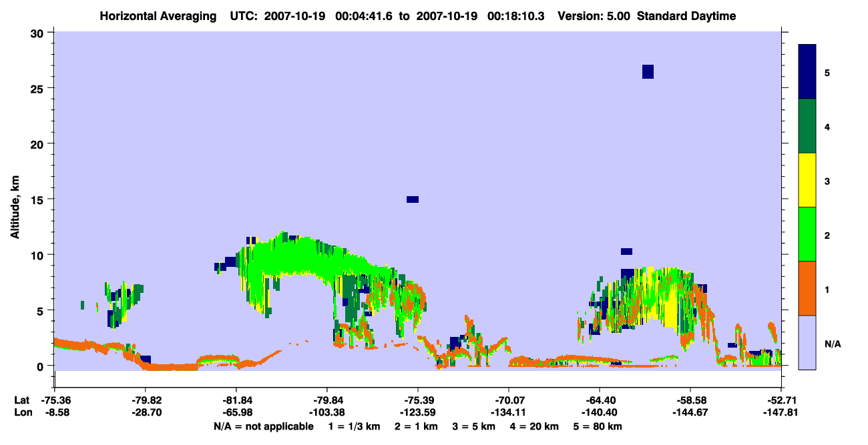Click the dark blue feature at 15 km altitude
The height and width of the screenshot is (445, 868).
click(413, 199)
